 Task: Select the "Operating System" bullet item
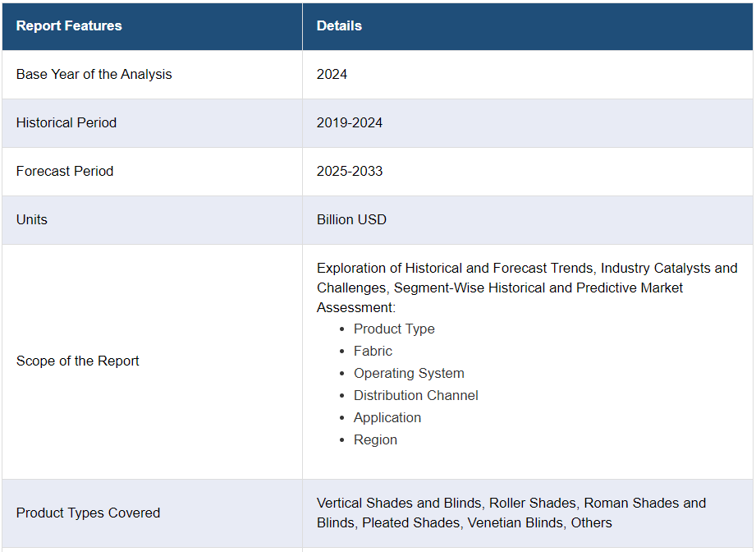click(x=409, y=373)
